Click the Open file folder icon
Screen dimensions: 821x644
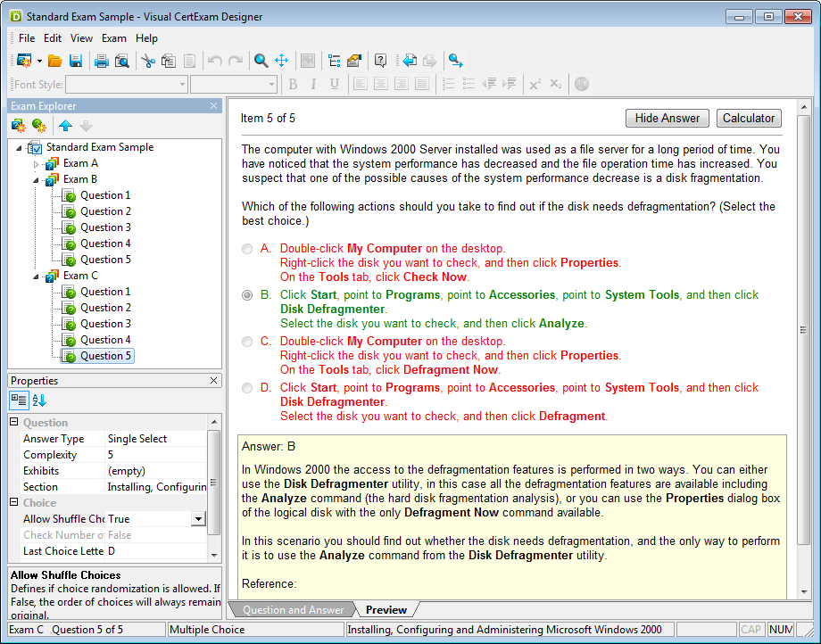(55, 61)
